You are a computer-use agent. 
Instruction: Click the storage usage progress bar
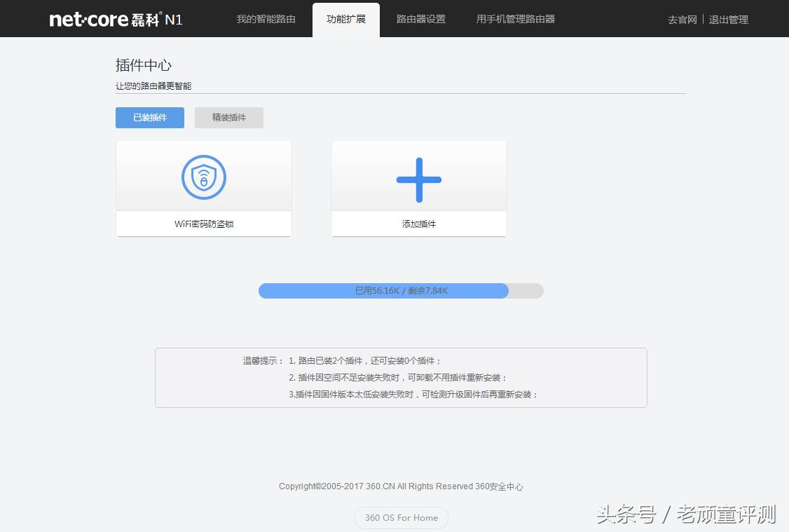pyautogui.click(x=401, y=290)
